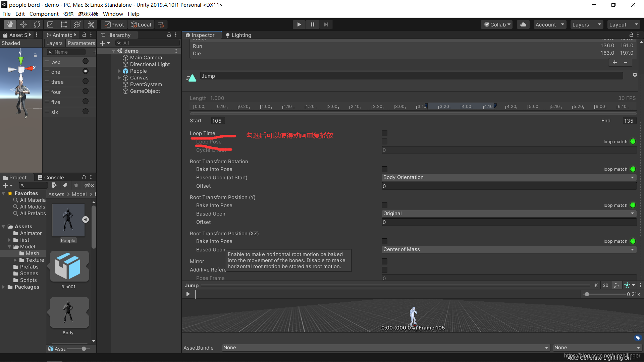Open the Layout dropdown
This screenshot has width=644, height=362.
click(x=624, y=24)
